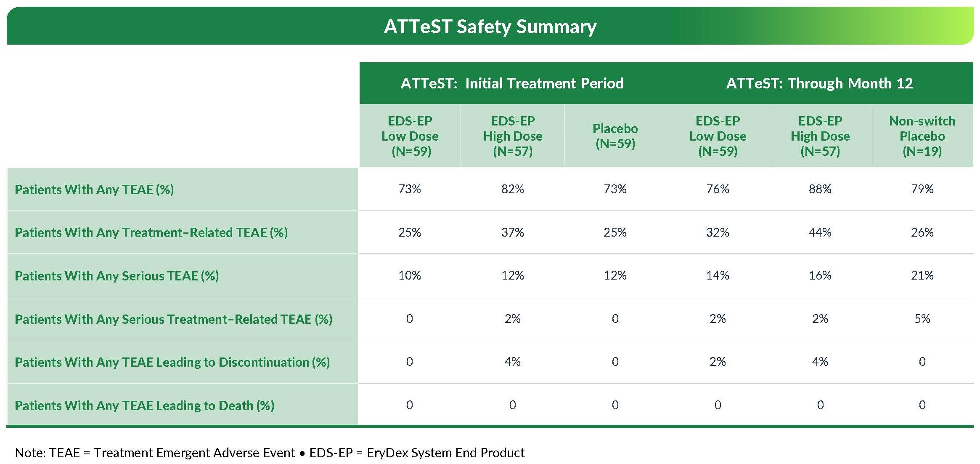Viewport: 980px width, 464px height.
Task: Click the Patients With Any Treatment-Related TEAE label
Action: [x=151, y=232]
